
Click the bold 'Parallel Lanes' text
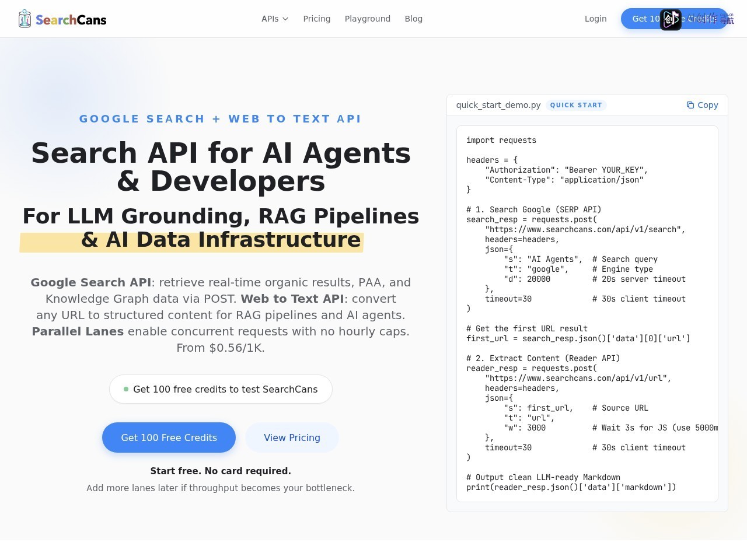[x=78, y=331]
